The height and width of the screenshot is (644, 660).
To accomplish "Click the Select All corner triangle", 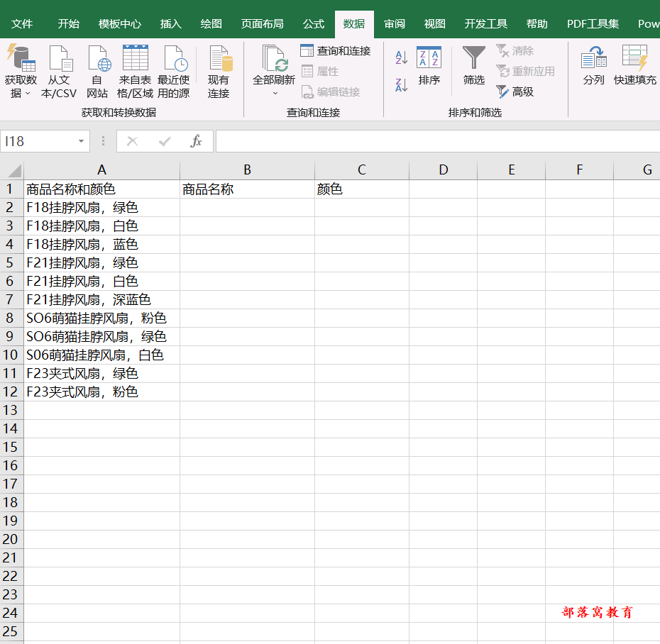I will point(15,170).
